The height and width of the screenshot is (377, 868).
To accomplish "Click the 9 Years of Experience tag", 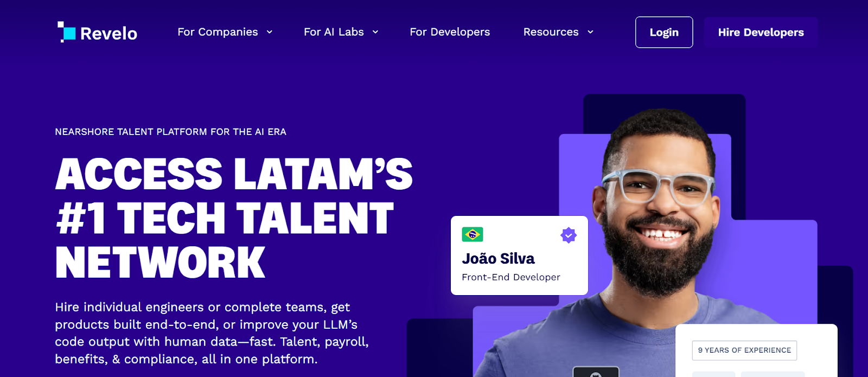I will coord(744,350).
